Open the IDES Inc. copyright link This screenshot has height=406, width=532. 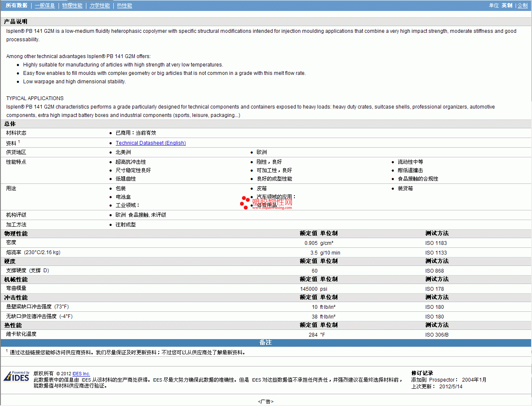pos(81,374)
